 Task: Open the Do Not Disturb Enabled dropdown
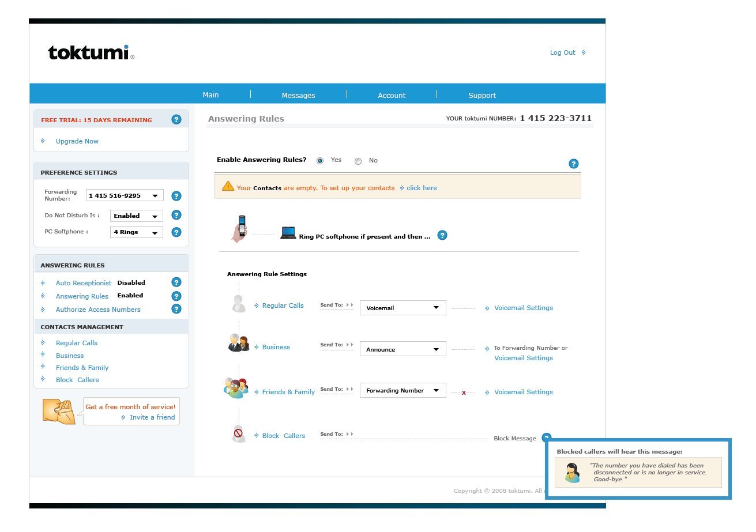click(137, 216)
